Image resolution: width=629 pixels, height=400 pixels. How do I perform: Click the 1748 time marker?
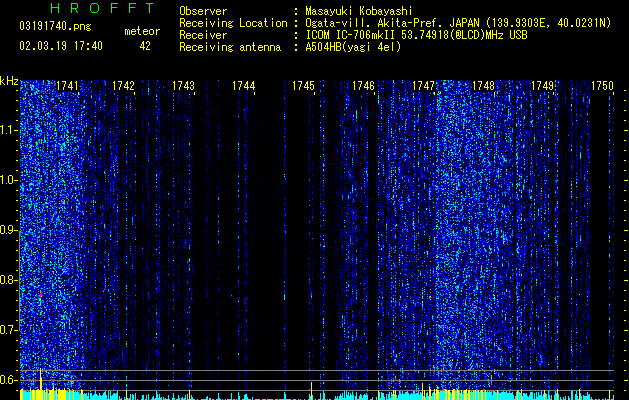pyautogui.click(x=483, y=85)
